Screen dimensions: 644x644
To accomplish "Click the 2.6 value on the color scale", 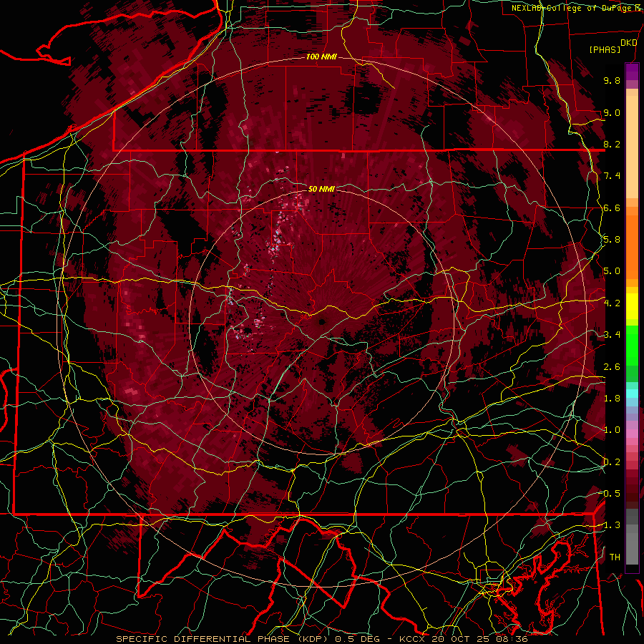I will tap(612, 367).
